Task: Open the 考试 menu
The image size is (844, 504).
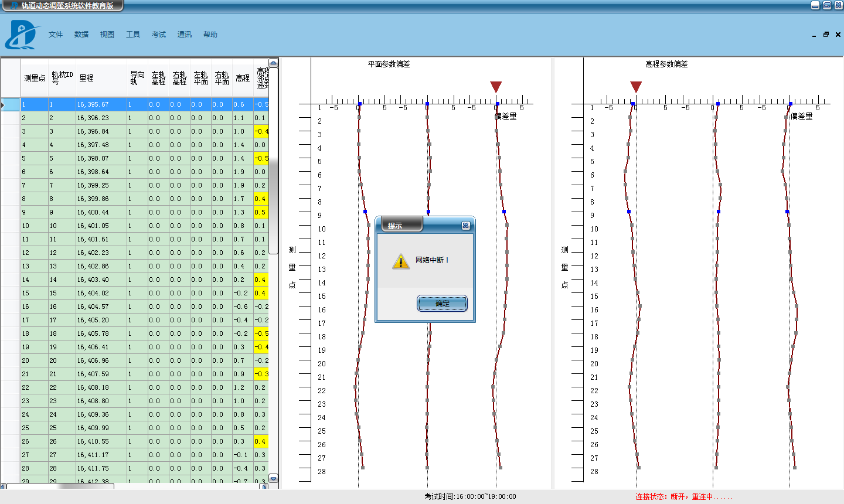Action: (159, 35)
